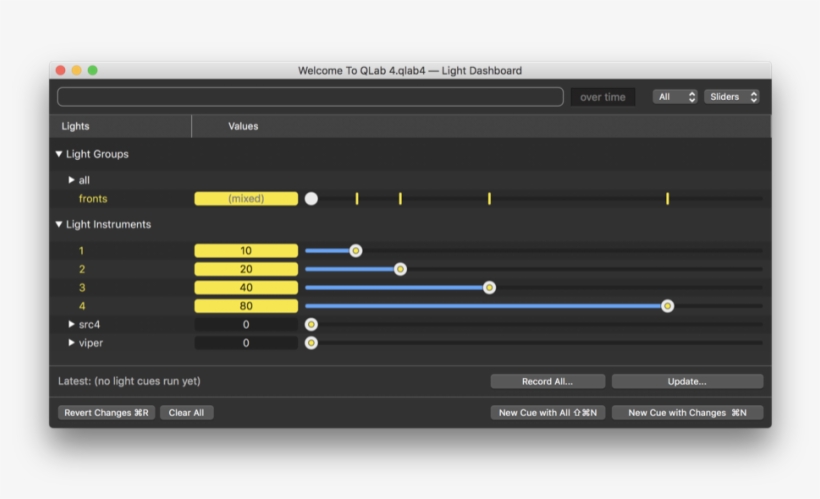The image size is (820, 499).
Task: Click the src4 value field showing 0
Action: click(x=246, y=324)
